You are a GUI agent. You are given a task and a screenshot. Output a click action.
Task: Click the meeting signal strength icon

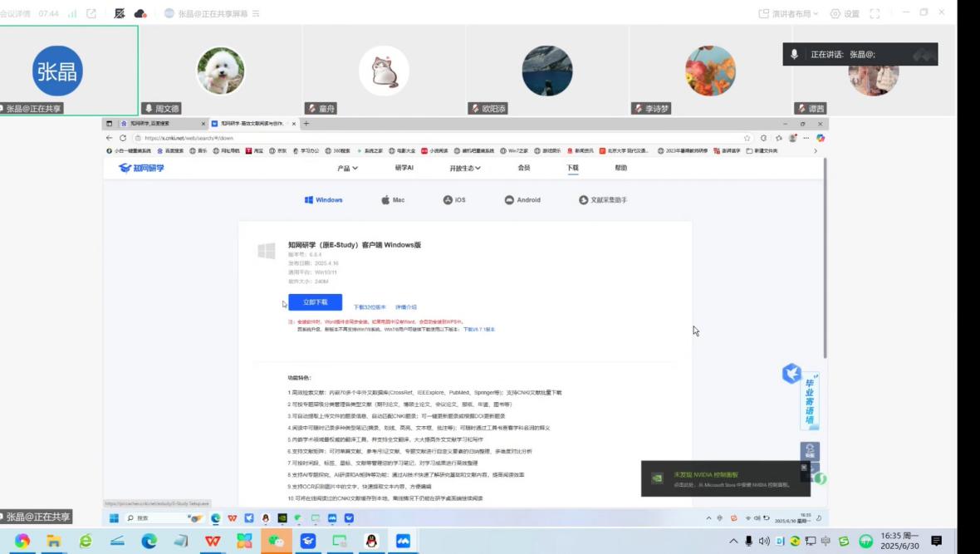[72, 13]
